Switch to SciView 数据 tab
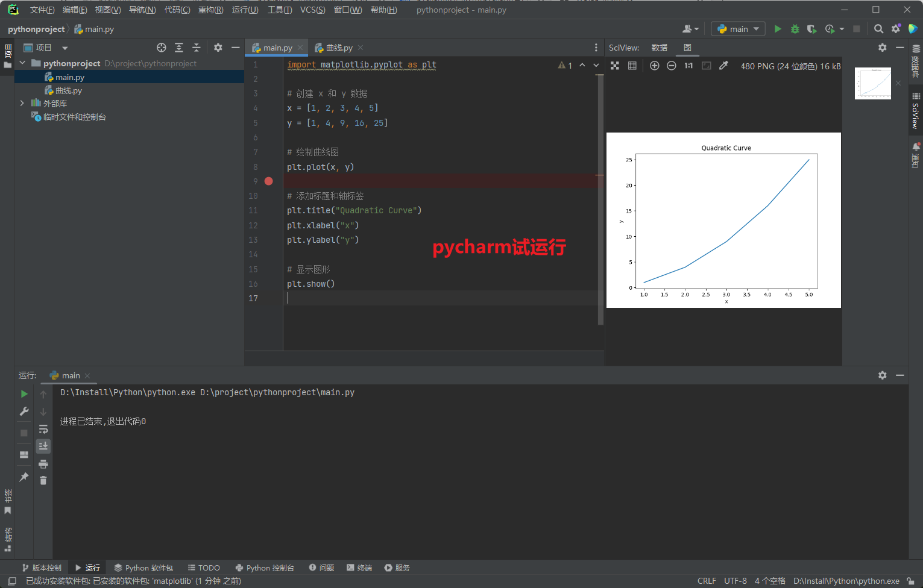 [660, 48]
